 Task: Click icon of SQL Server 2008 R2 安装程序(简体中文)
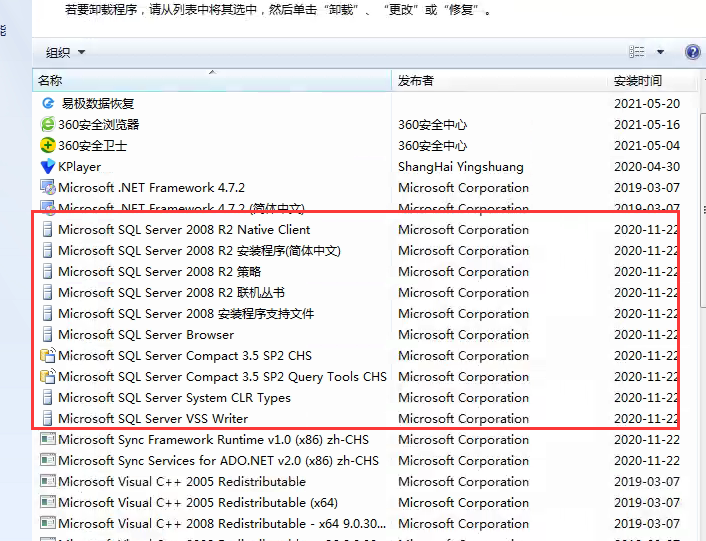47,250
